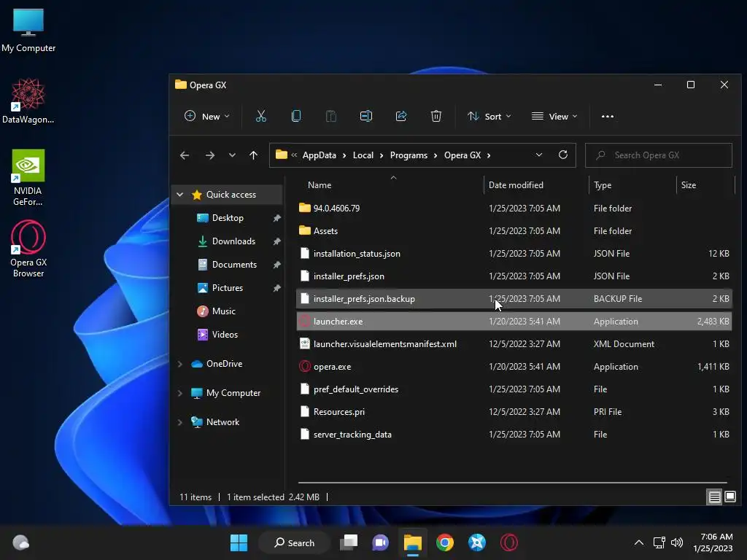Image resolution: width=747 pixels, height=560 pixels.
Task: Select the server_tracking_data file
Action: coord(514,435)
